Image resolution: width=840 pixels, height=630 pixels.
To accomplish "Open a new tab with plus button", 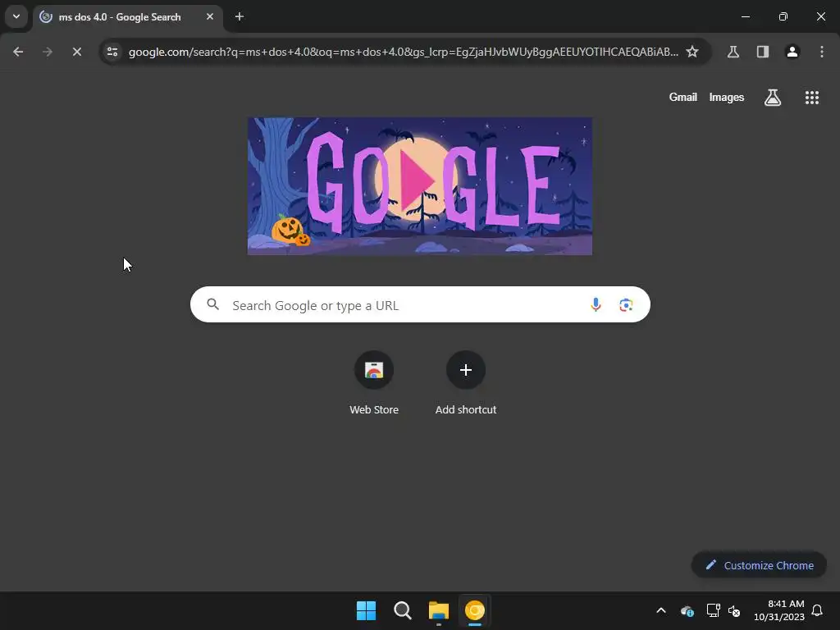I will [x=240, y=16].
